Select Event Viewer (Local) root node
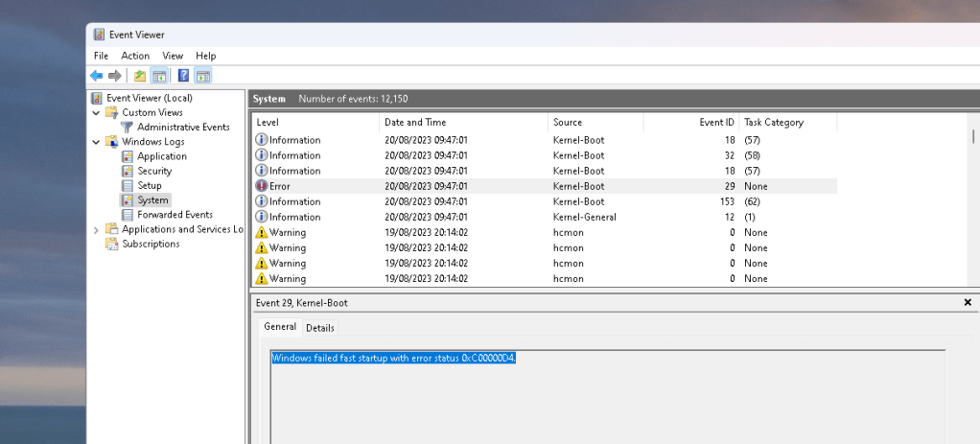 pyautogui.click(x=150, y=98)
